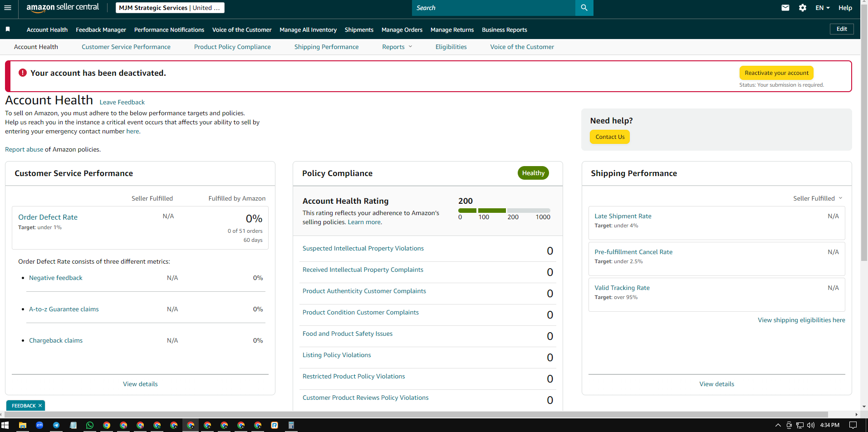Open the Negative feedback metric link
868x432 pixels.
coord(56,278)
